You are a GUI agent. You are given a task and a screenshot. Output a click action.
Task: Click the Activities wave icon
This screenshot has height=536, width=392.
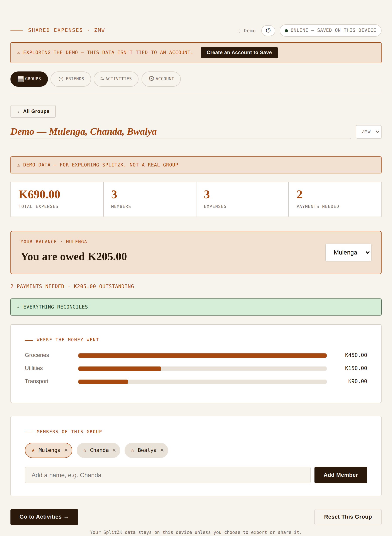pyautogui.click(x=102, y=79)
